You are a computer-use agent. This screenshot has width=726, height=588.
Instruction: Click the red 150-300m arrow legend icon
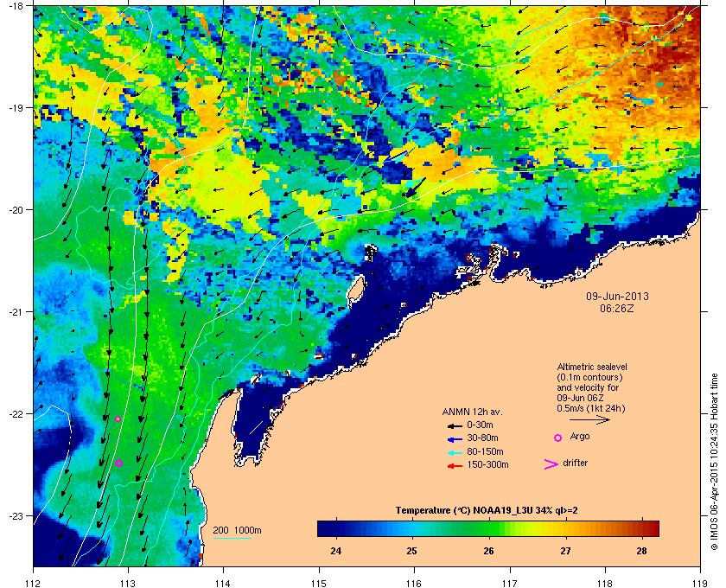455,466
